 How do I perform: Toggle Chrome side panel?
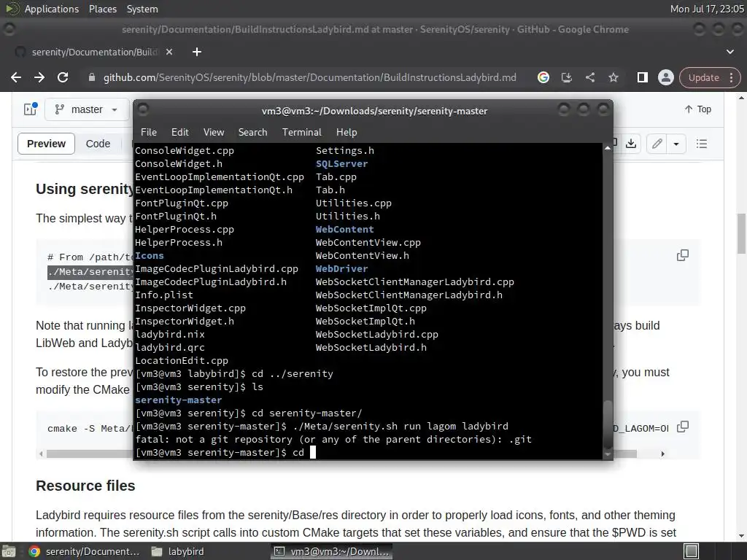(642, 77)
